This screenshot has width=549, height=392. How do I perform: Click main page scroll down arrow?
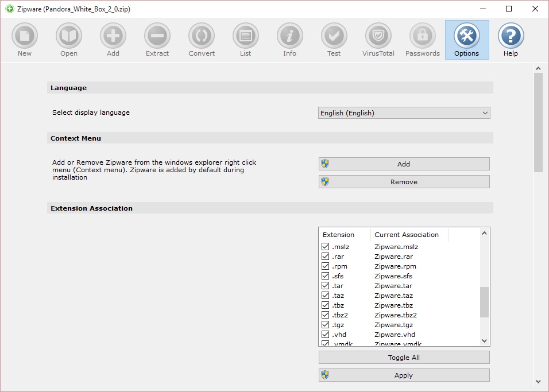point(538,382)
